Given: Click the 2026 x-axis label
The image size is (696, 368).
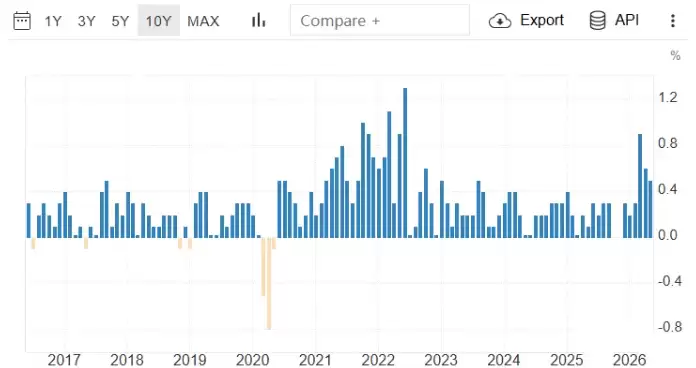Looking at the screenshot, I should (629, 360).
